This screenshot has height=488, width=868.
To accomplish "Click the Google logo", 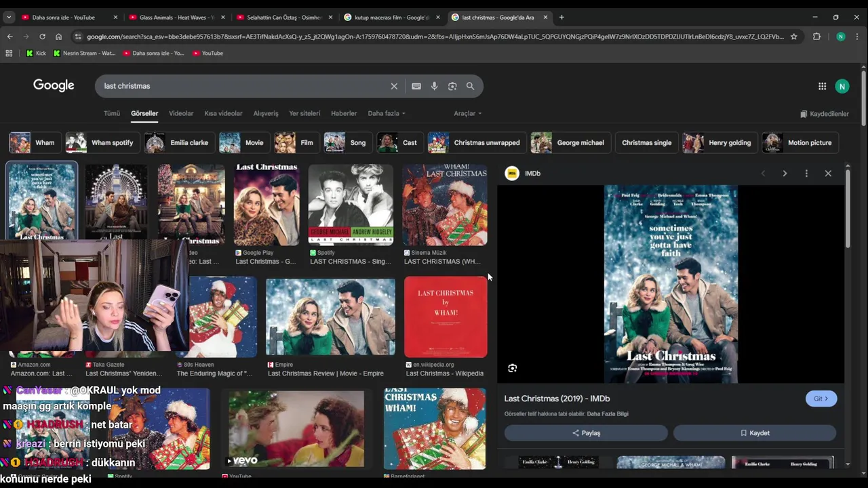I will [54, 85].
